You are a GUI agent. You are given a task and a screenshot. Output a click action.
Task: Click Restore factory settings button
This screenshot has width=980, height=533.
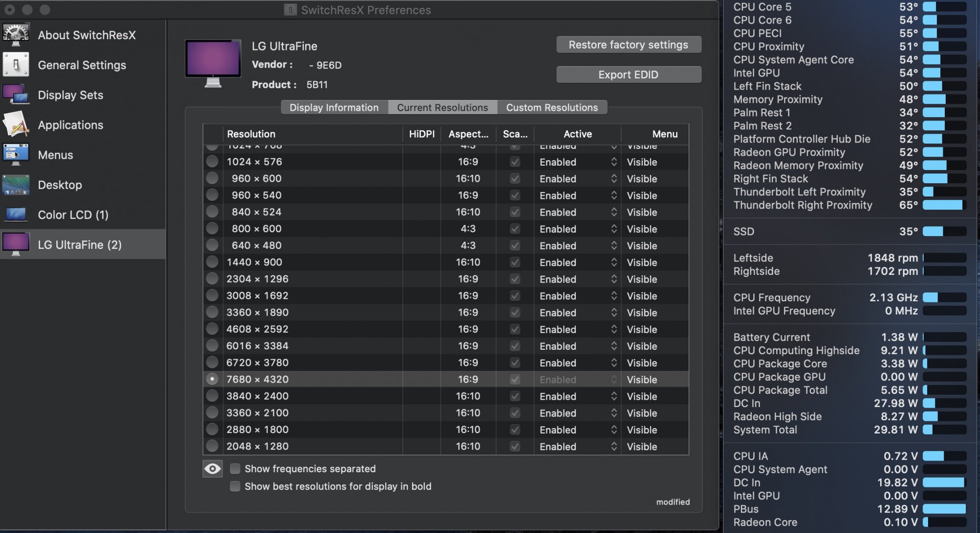pyautogui.click(x=629, y=45)
